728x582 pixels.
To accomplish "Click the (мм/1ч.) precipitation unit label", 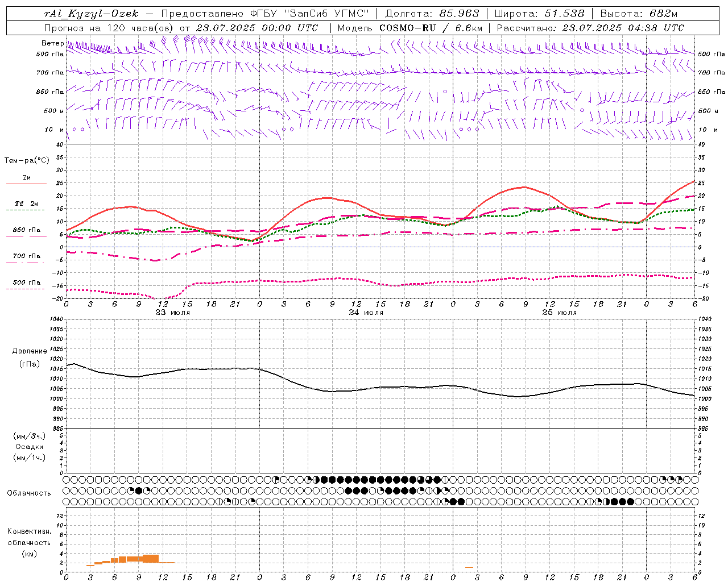I will pyautogui.click(x=29, y=458).
